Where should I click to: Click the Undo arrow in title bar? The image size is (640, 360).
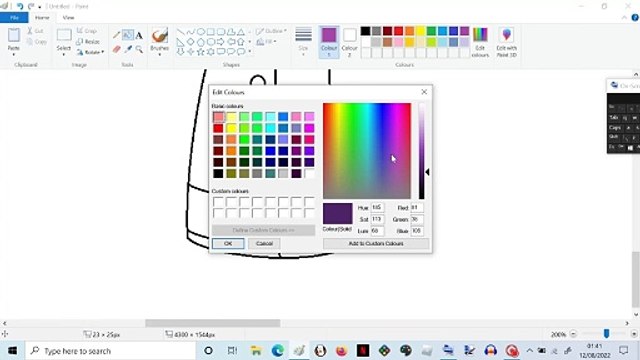(20, 6)
